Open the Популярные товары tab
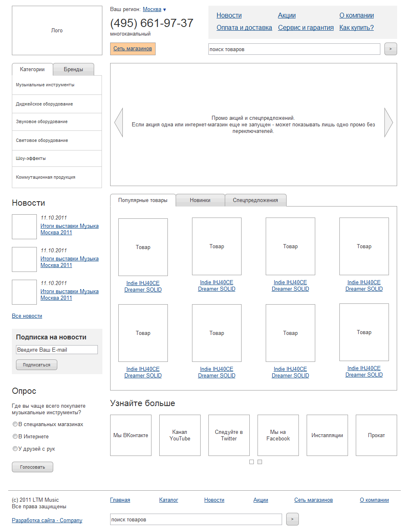This screenshot has width=409, height=532. (x=143, y=200)
